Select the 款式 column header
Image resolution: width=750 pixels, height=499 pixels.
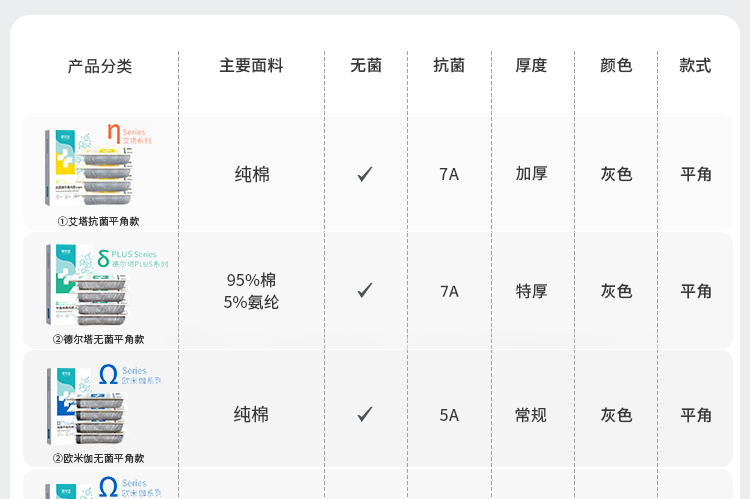pos(695,66)
